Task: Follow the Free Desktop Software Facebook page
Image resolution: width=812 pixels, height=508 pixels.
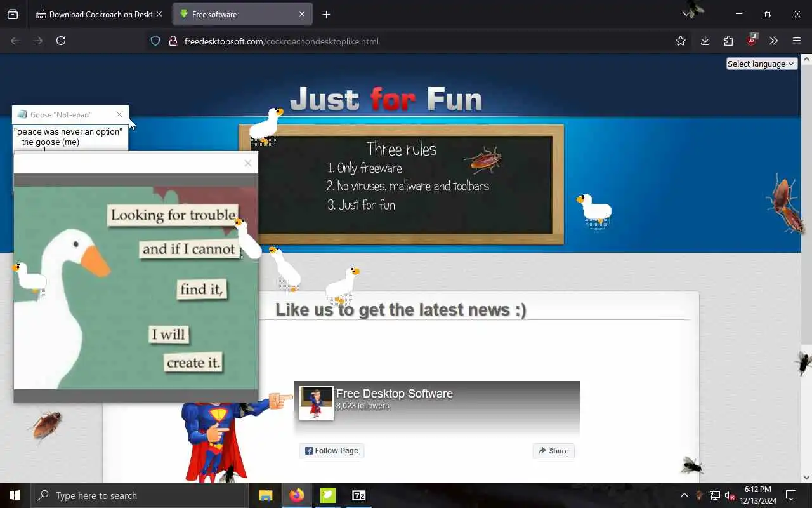Action: point(332,451)
